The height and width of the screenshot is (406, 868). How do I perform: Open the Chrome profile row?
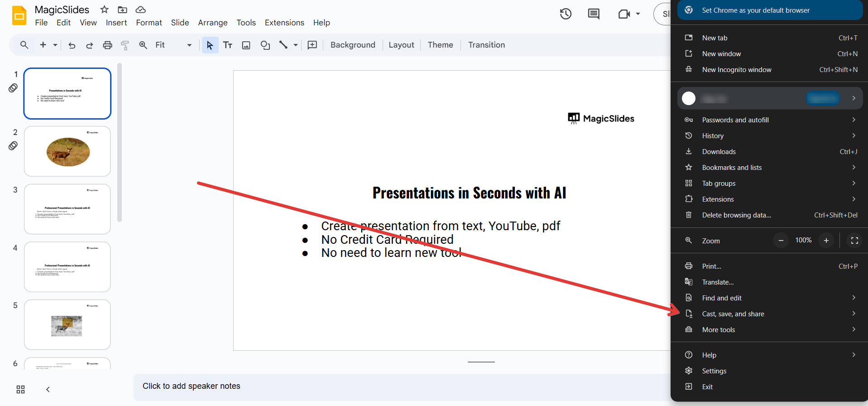(x=770, y=98)
